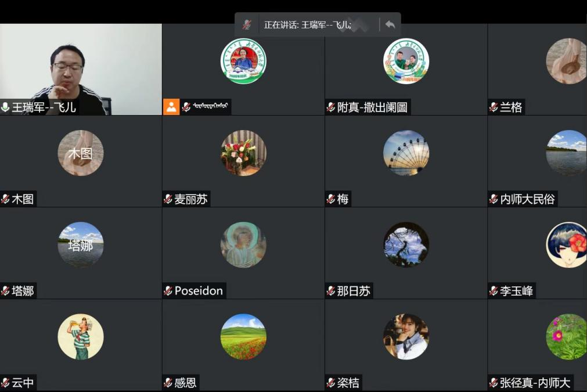Screen dimensions: 587x392
Task: Click the muted mic icon beside 那日苏
Action: (x=331, y=291)
